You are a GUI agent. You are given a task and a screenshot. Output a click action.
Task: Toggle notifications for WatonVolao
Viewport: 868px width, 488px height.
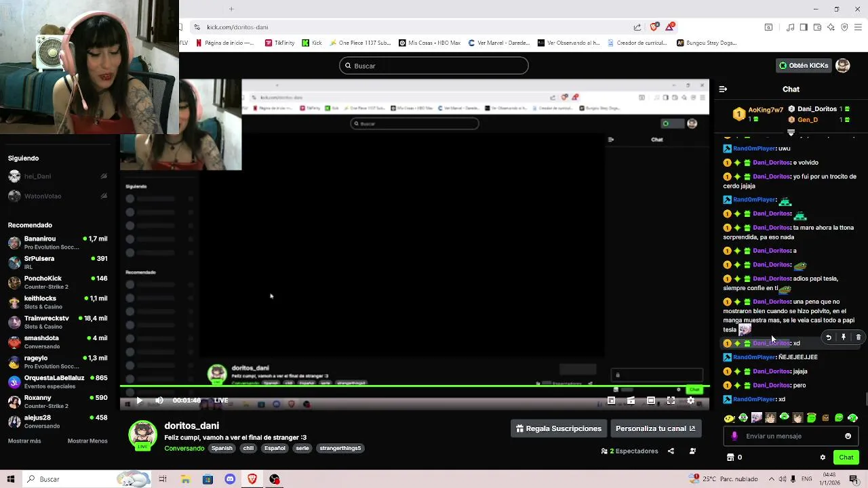(x=104, y=196)
